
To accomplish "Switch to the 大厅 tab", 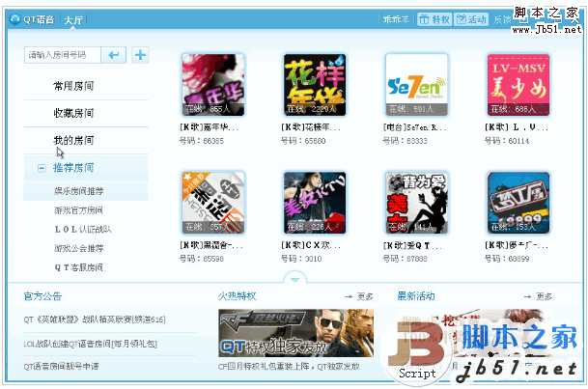I will coord(73,19).
